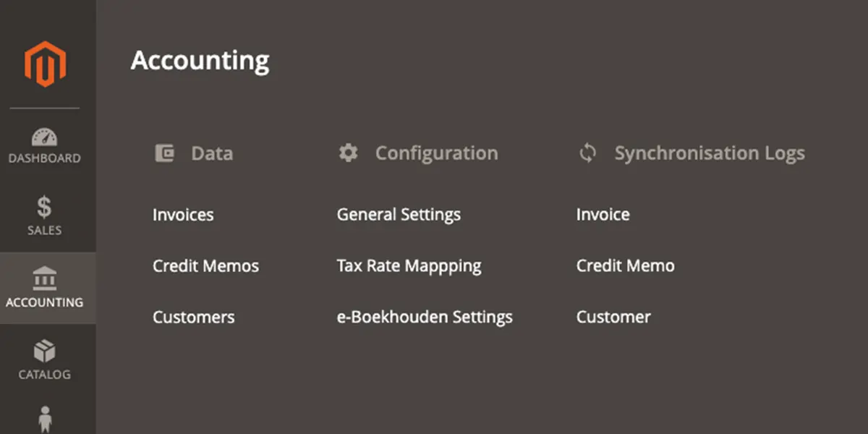The image size is (868, 434).
Task: View Customer synchronisation log
Action: click(x=613, y=318)
